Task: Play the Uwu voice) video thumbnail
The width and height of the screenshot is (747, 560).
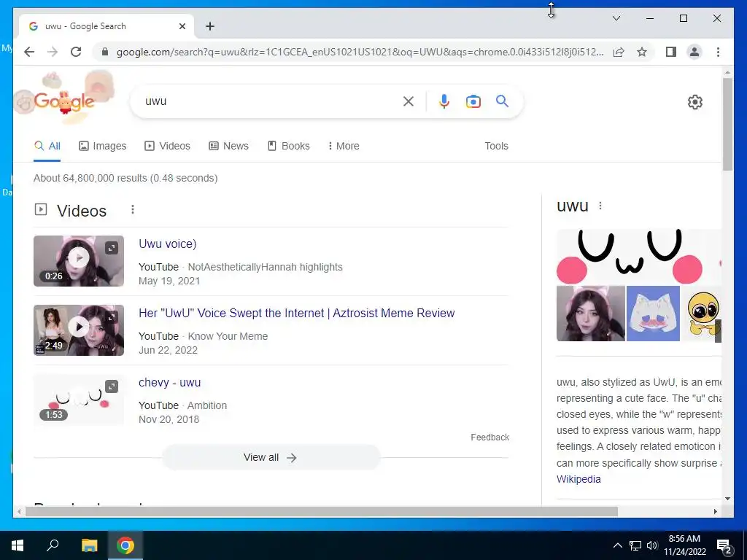Action: click(79, 258)
